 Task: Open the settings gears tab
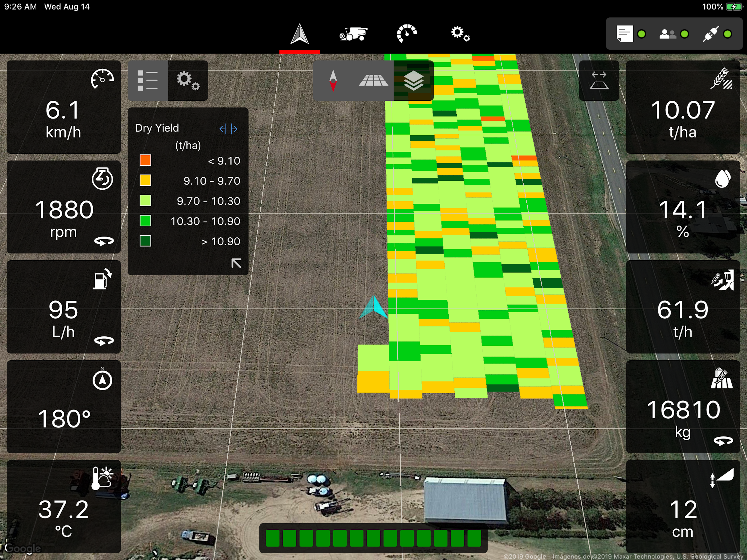(460, 34)
